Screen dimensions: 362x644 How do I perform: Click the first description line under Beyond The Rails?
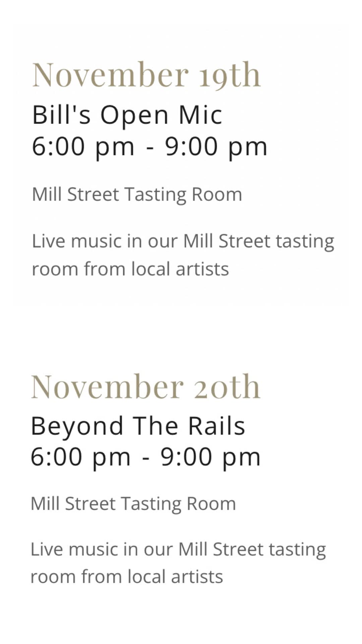click(178, 549)
